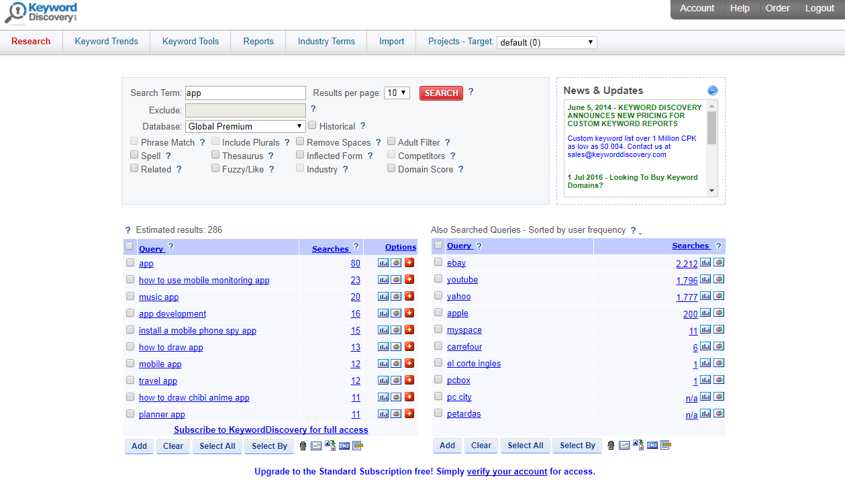
Task: Open Projects Target 'default (0)' dropdown
Action: coord(546,42)
